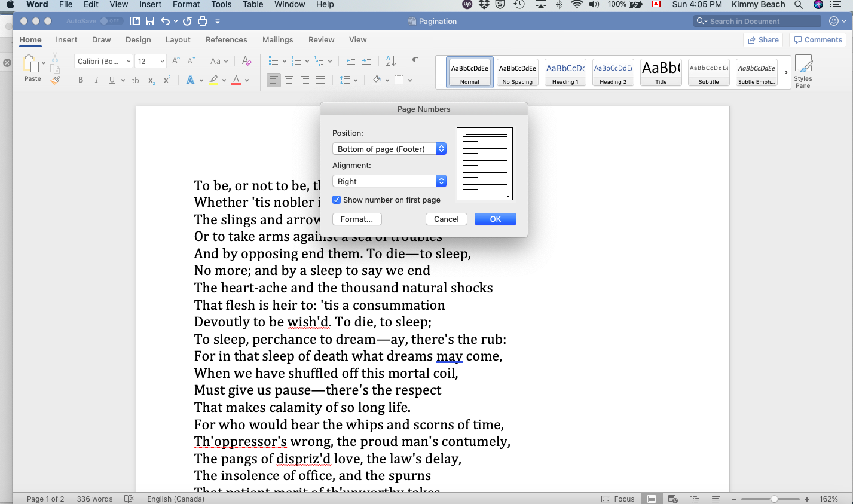853x504 pixels.
Task: Click the Comments button
Action: (x=818, y=40)
